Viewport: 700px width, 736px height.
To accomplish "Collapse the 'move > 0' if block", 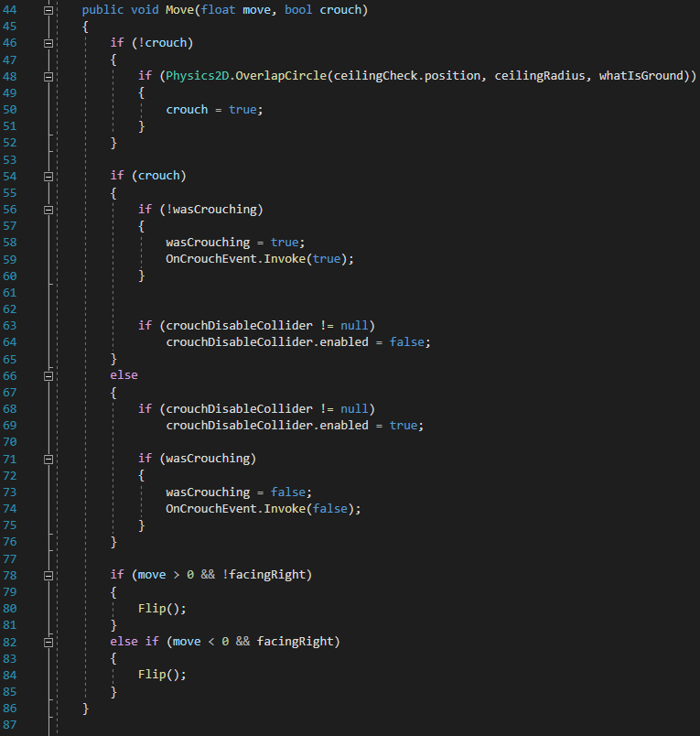I will 48,575.
